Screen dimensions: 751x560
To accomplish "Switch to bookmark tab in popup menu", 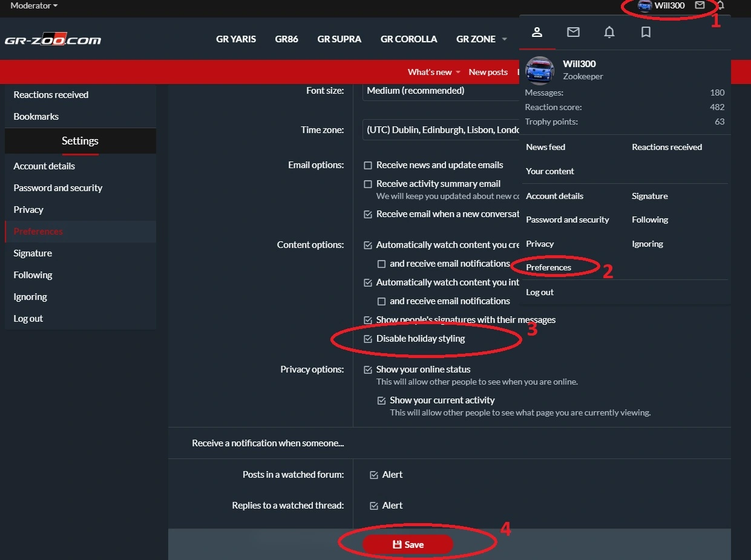I will (x=646, y=32).
